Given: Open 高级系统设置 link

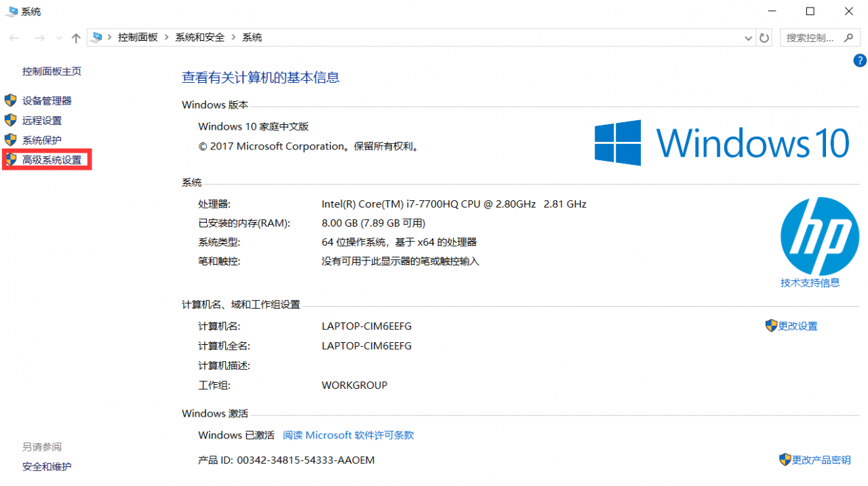Looking at the screenshot, I should point(52,160).
